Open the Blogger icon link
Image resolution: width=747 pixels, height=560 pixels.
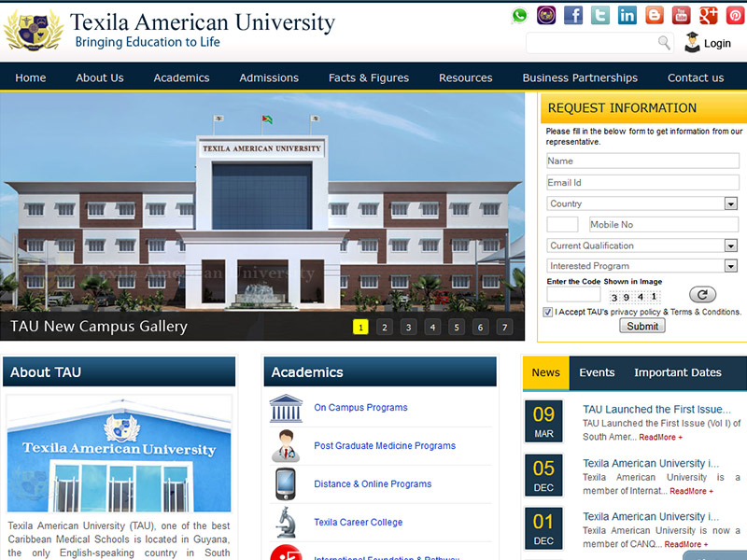(655, 15)
